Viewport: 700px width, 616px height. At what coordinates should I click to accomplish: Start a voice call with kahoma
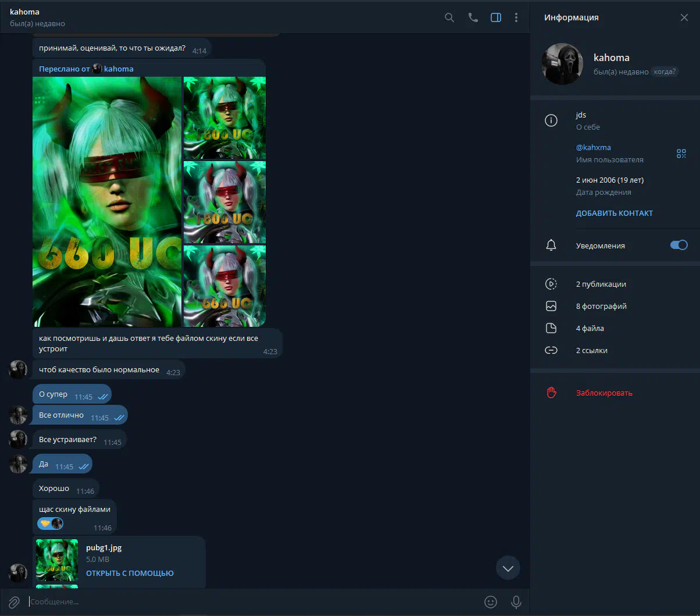[473, 17]
